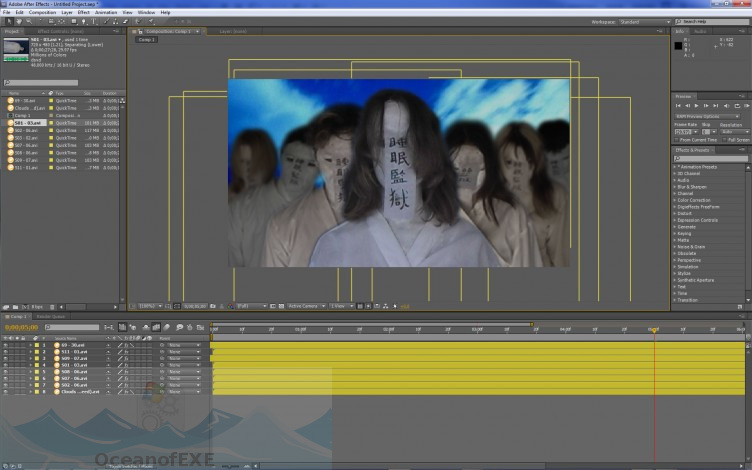The image size is (752, 470).
Task: Open the Animation menu
Action: (106, 12)
